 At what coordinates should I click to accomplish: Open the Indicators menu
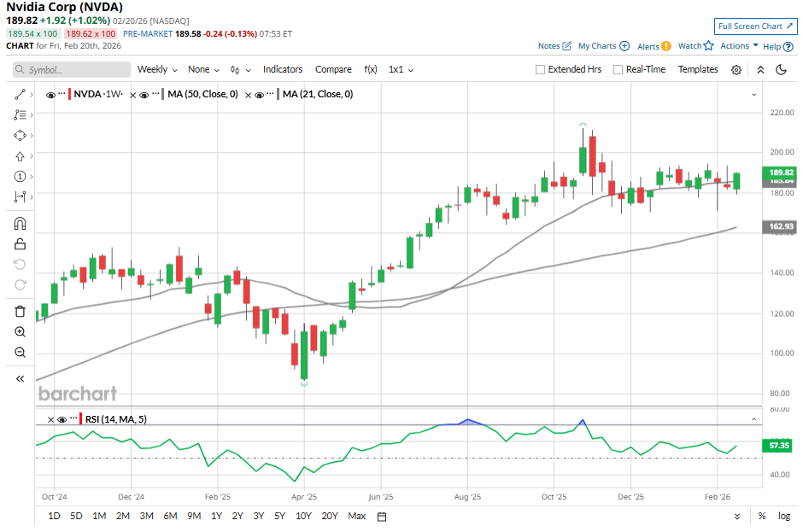click(283, 70)
